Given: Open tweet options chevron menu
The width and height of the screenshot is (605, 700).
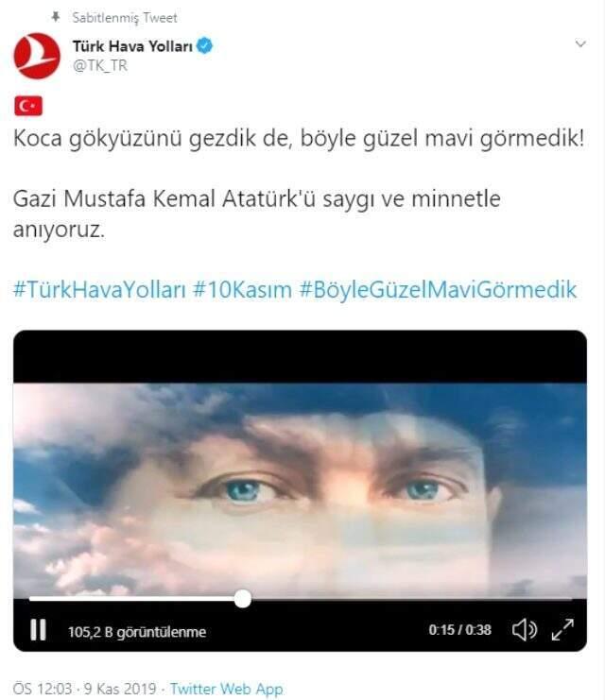Looking at the screenshot, I should [580, 43].
